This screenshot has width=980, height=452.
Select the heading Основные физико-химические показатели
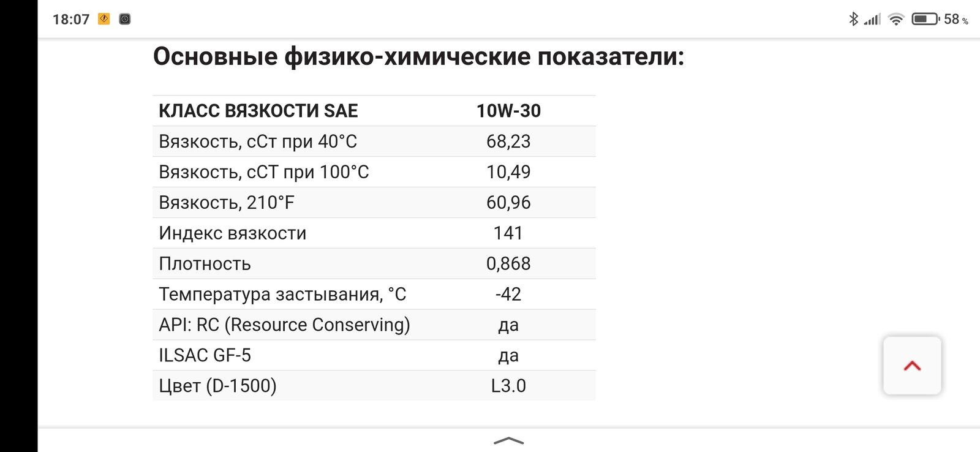tap(418, 56)
